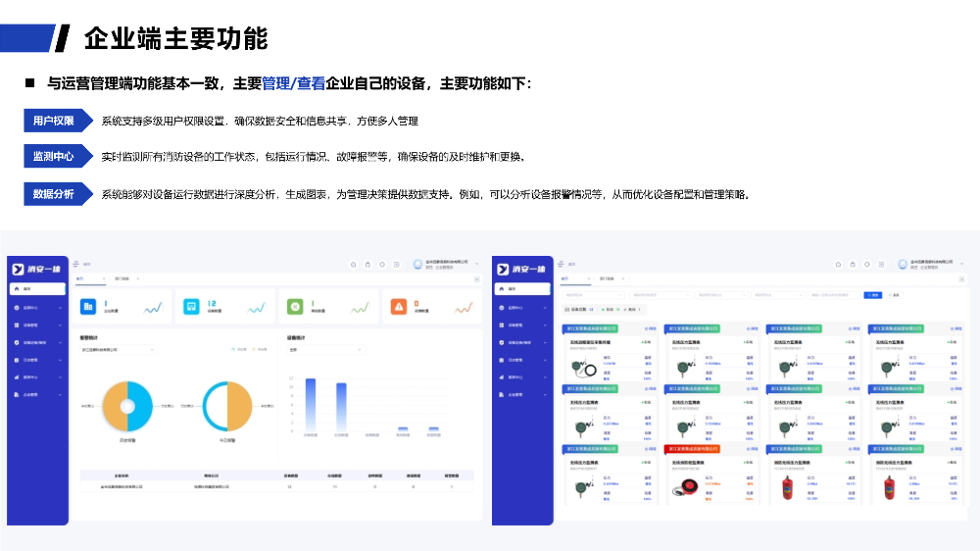Click the cyan monitor icon beside number 12
The image size is (980, 551).
pyautogui.click(x=191, y=307)
